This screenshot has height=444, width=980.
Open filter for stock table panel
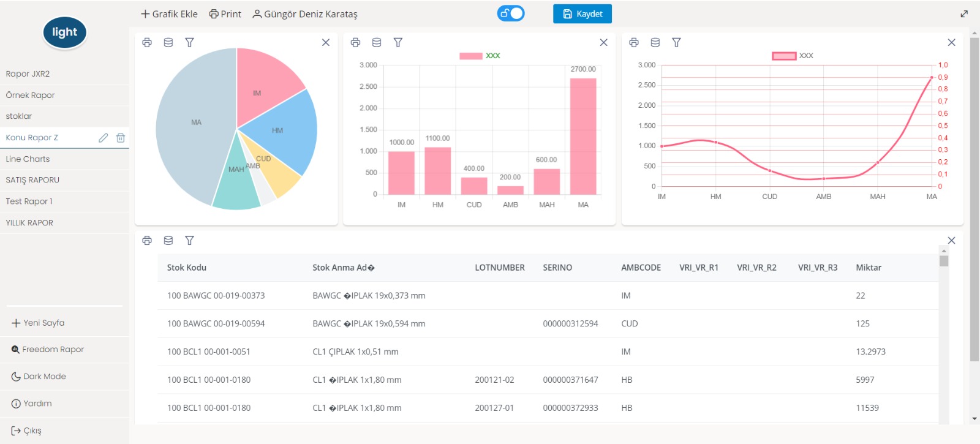pyautogui.click(x=190, y=240)
